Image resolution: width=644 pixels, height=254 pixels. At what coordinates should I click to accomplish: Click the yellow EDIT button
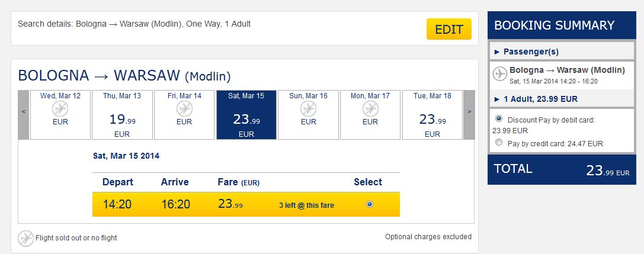(x=449, y=29)
